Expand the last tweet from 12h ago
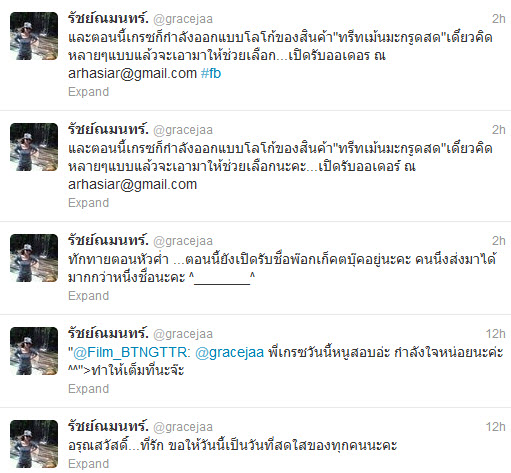 tap(88, 464)
